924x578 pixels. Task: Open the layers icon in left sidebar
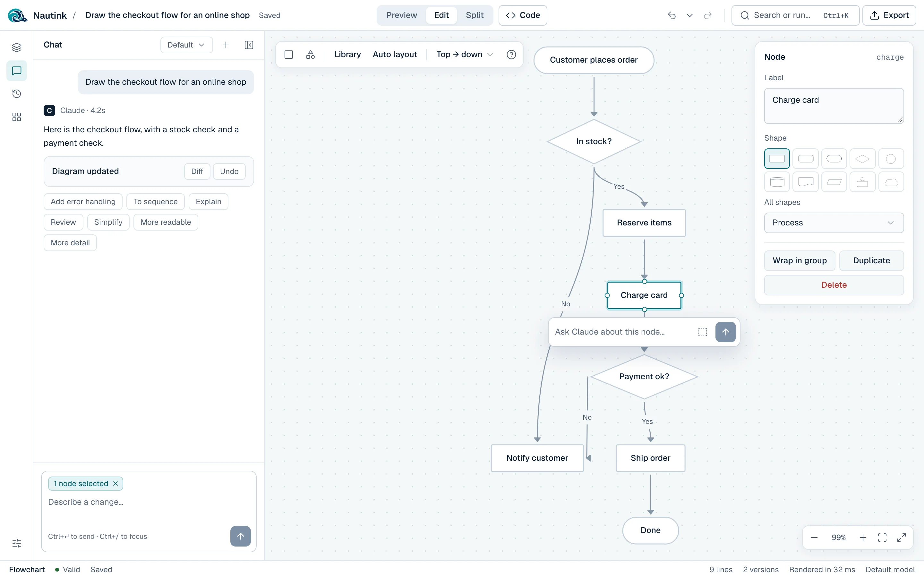point(16,48)
